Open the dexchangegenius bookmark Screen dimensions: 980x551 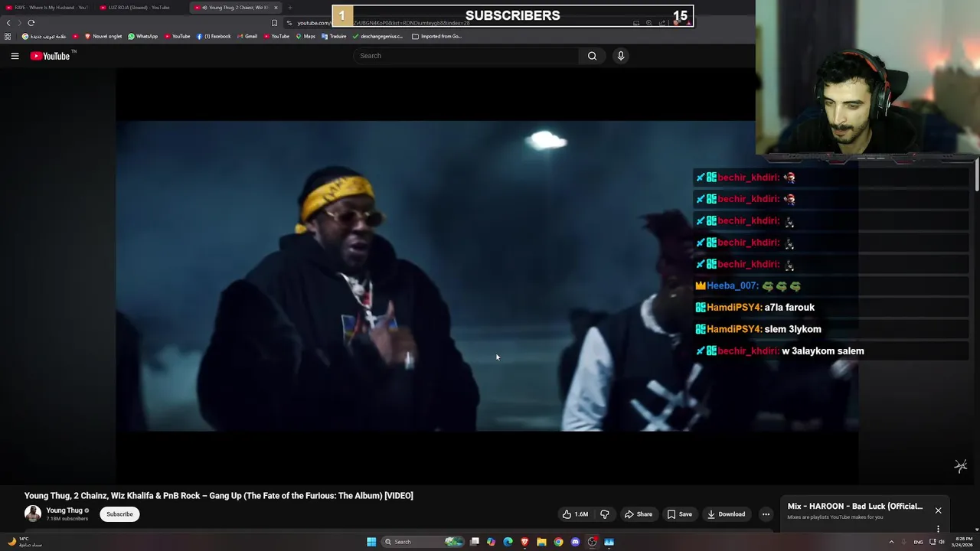[x=377, y=36]
